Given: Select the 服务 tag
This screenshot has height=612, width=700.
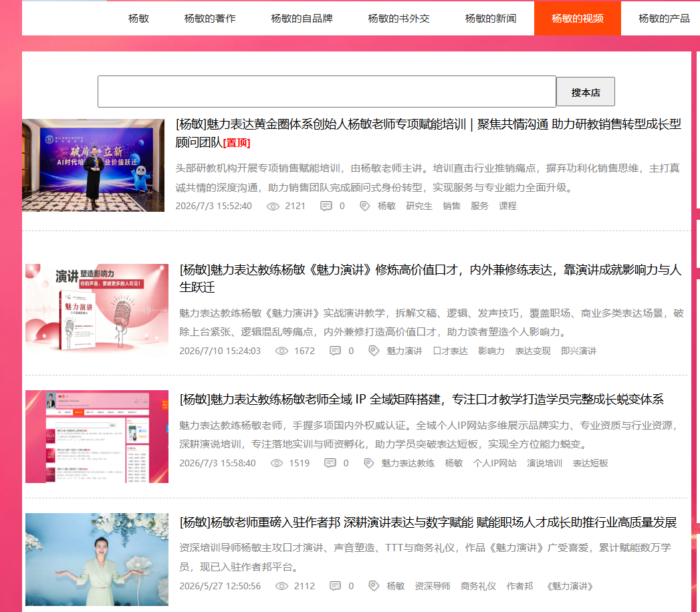Looking at the screenshot, I should tap(479, 206).
